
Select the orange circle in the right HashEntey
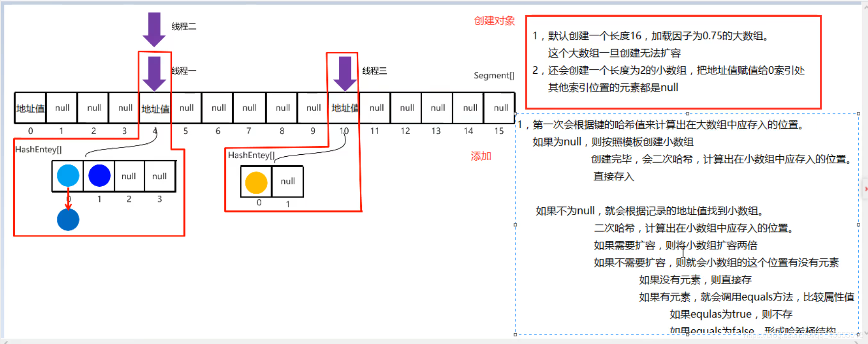(x=256, y=182)
